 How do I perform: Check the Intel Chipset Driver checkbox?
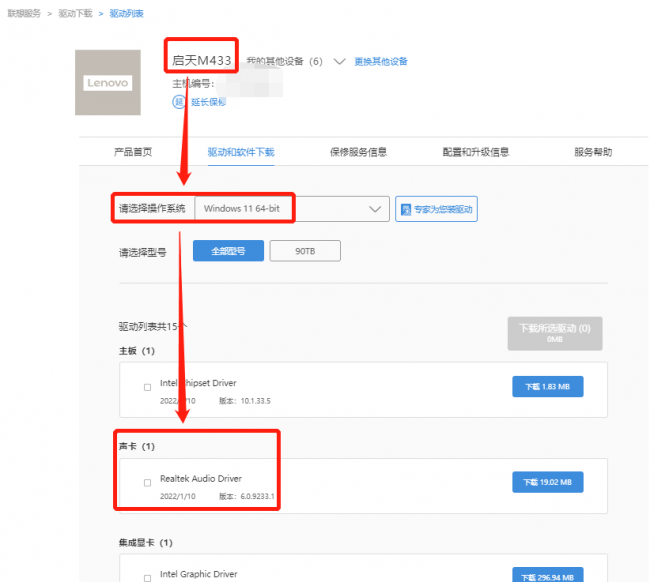[147, 388]
